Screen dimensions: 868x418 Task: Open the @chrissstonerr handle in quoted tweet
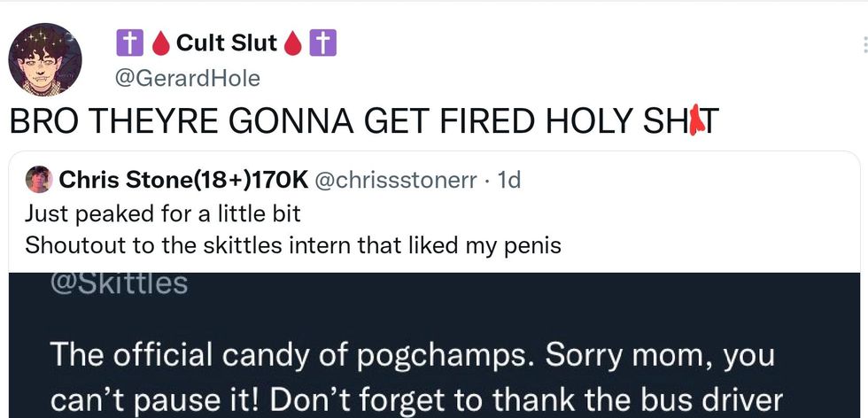coord(399,180)
